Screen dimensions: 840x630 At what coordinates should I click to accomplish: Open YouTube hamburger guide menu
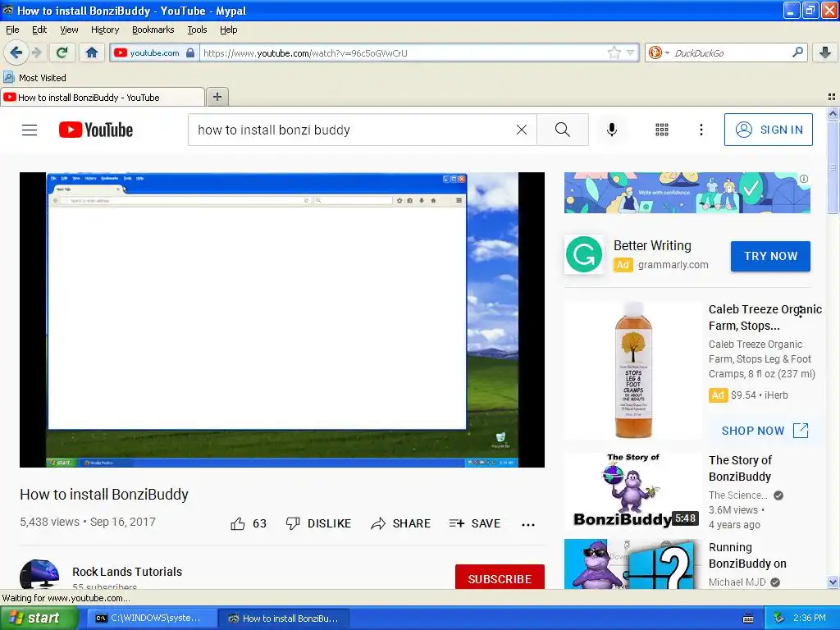pos(30,130)
